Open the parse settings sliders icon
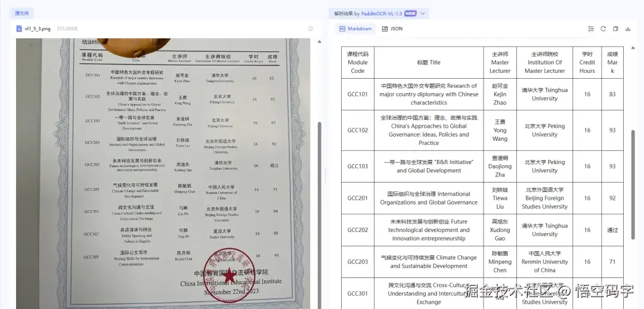Screen dimensions: 644x309 point(590,29)
